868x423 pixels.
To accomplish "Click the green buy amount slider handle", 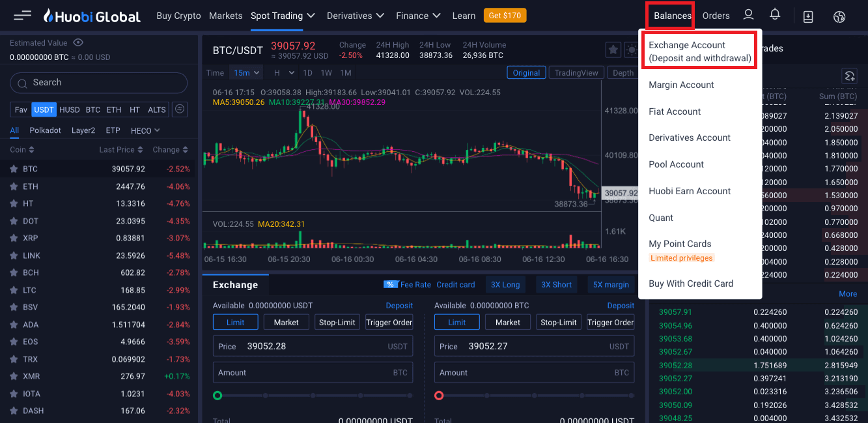I will 217,396.
